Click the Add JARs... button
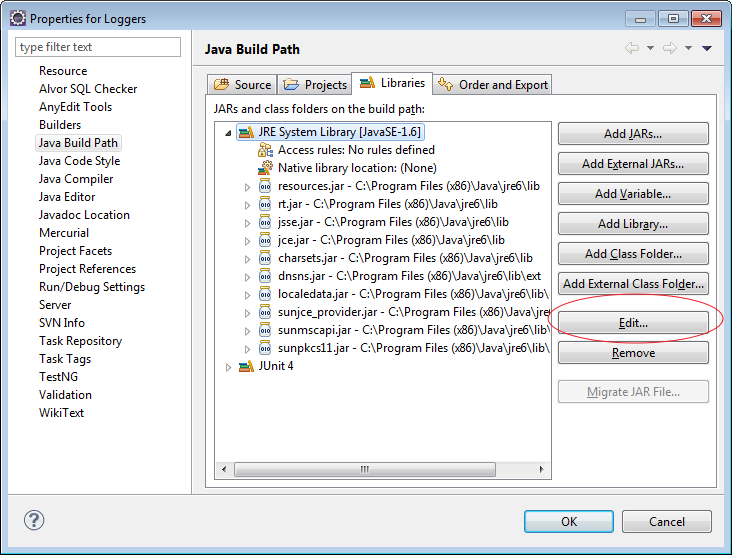The width and height of the screenshot is (732, 555). [633, 134]
